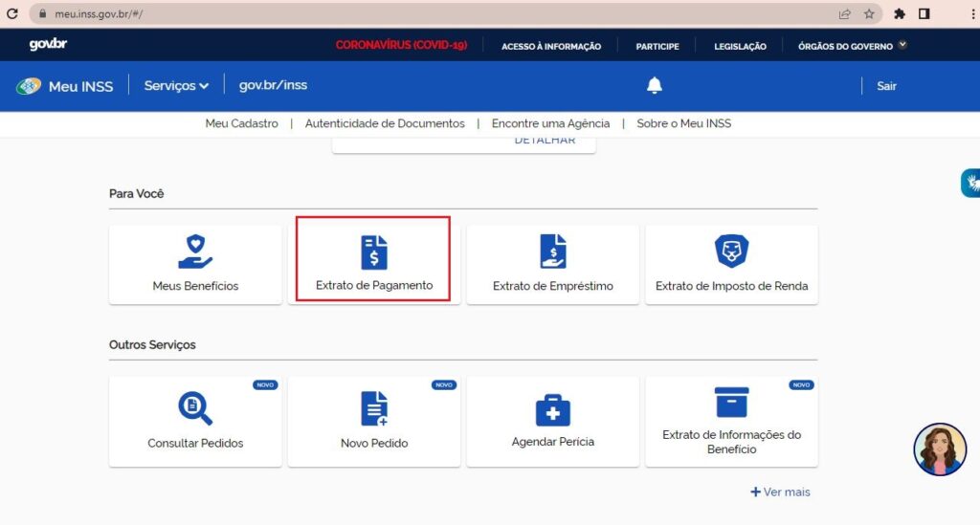Click the plus icon beside Ver mais
The height and width of the screenshot is (525, 980).
[x=756, y=492]
